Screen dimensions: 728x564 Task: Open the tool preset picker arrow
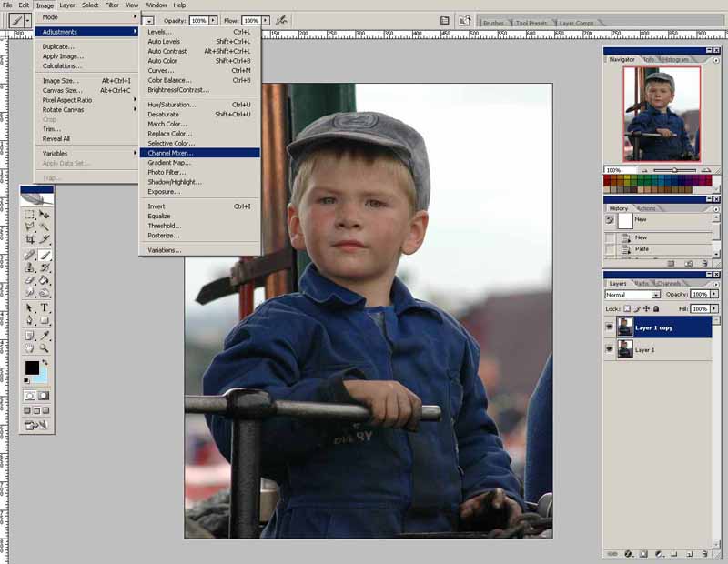point(27,20)
